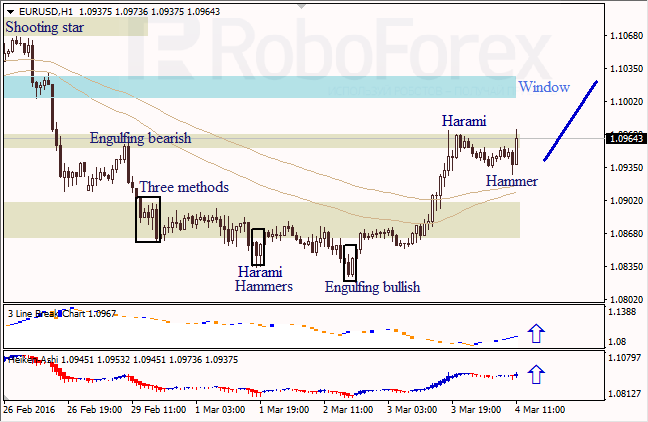Screen dimensions: 648x422
Task: Click the Shooting star label
Action: (45, 27)
